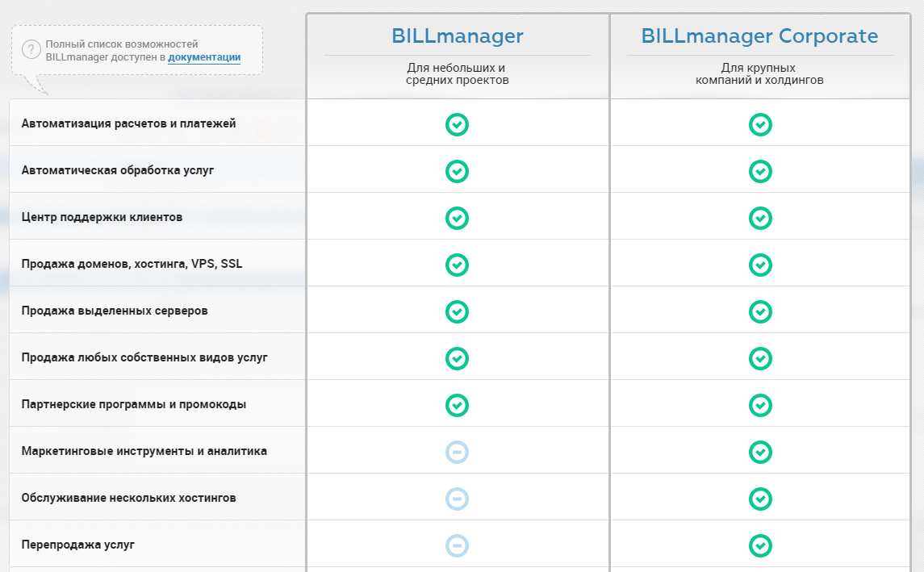Click the BILLmanager Corporate column heading
The width and height of the screenshot is (924, 572).
pyautogui.click(x=759, y=36)
